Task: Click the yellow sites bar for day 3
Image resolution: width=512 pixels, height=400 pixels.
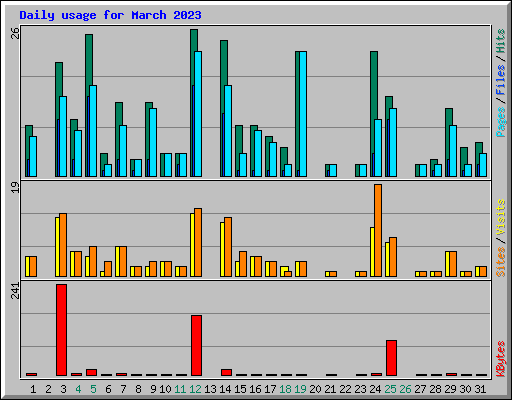Action: 57,247
